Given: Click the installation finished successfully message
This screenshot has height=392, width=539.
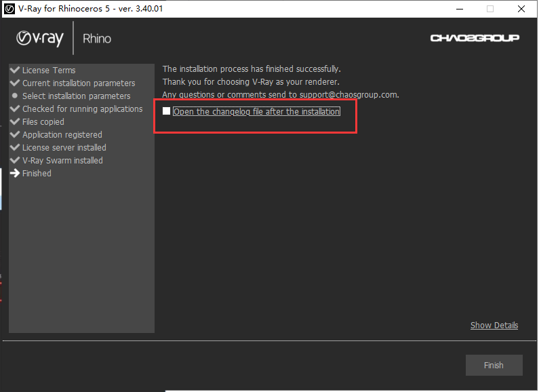Looking at the screenshot, I should click(252, 69).
